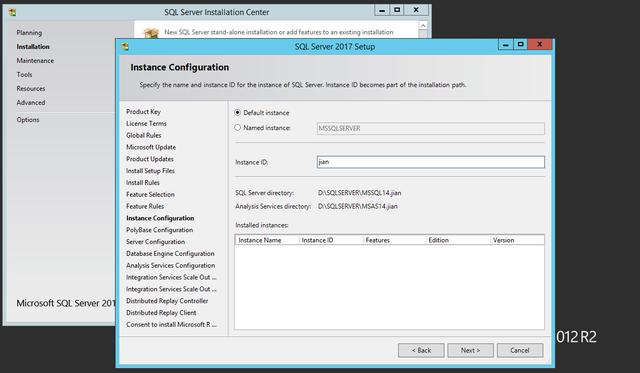Open Maintenance in Installation Center sidebar
The image size is (640, 373).
(35, 60)
